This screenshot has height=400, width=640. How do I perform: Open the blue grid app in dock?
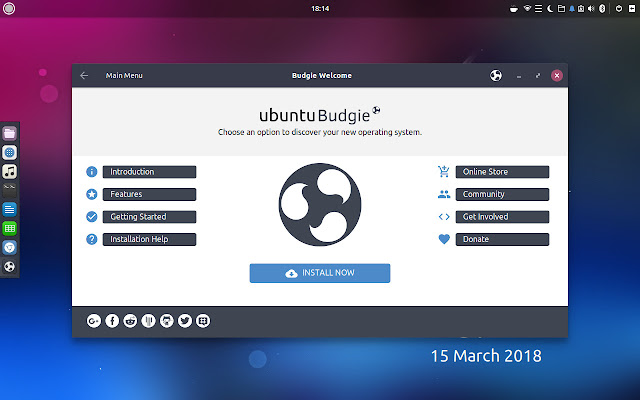click(9, 153)
